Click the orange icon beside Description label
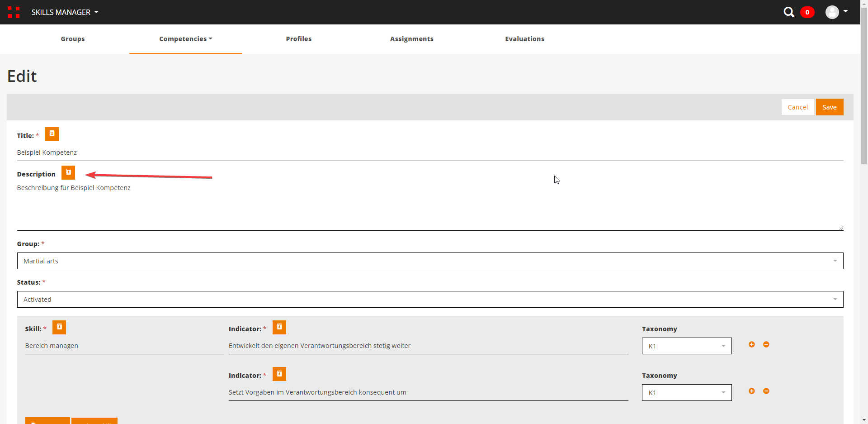 tap(68, 173)
